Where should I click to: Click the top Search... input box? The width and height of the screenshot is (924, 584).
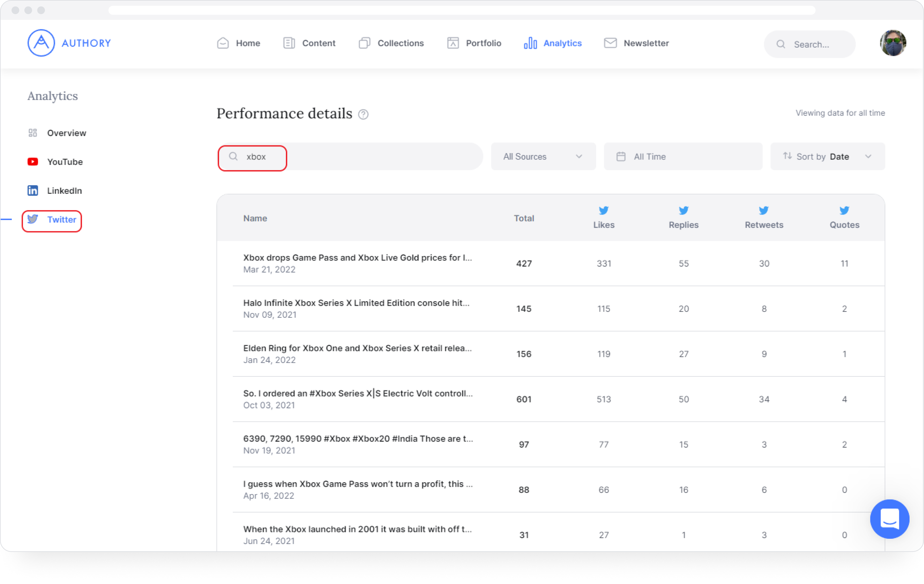pyautogui.click(x=809, y=44)
